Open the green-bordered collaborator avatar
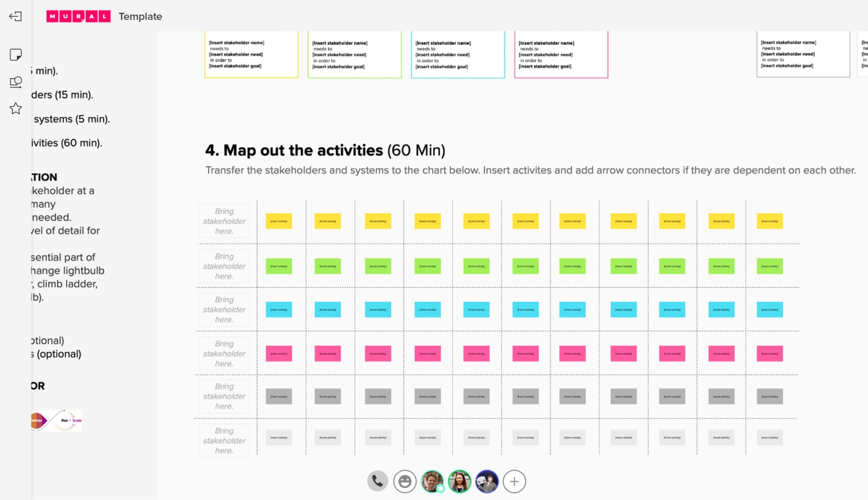 459,481
